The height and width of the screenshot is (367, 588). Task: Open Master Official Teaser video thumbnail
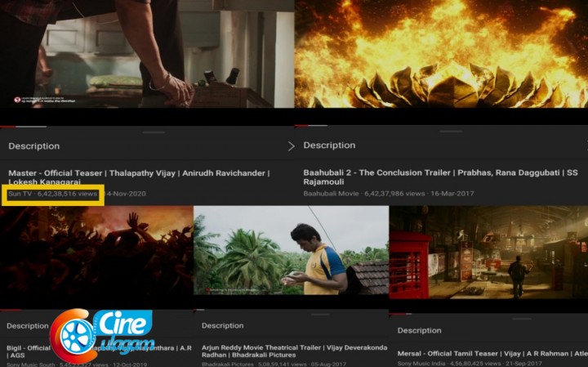pyautogui.click(x=147, y=53)
